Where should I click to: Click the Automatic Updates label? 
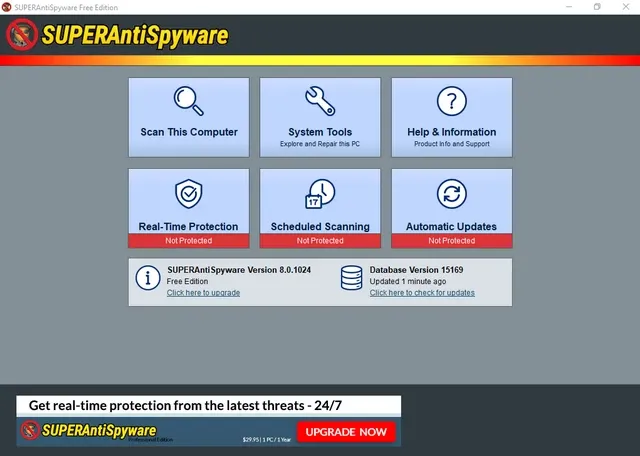451,227
